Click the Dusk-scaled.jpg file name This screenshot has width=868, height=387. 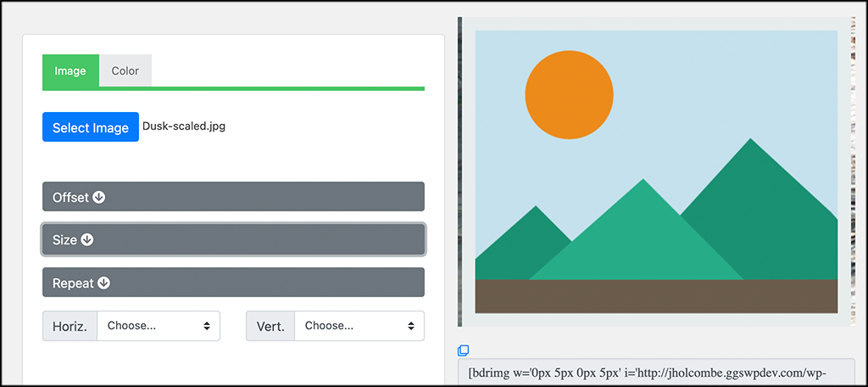(x=184, y=126)
